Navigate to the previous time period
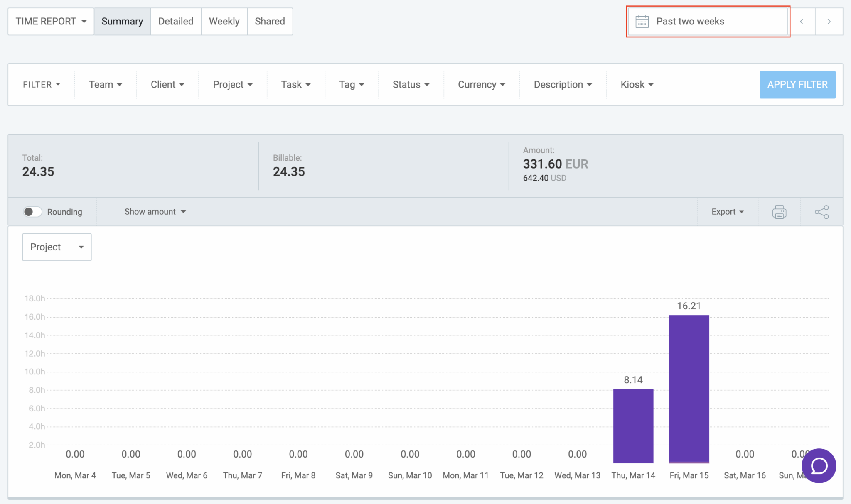Viewport: 851px width, 504px height. 802,21
